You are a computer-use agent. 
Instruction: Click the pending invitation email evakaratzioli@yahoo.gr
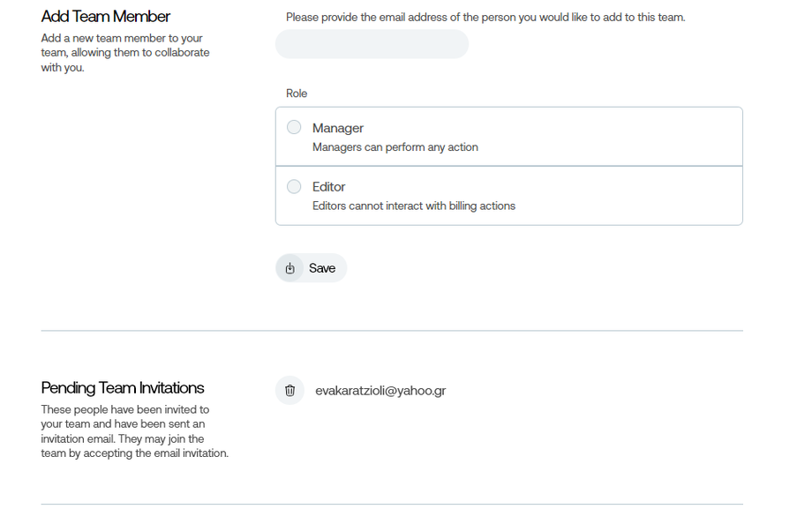tap(380, 390)
